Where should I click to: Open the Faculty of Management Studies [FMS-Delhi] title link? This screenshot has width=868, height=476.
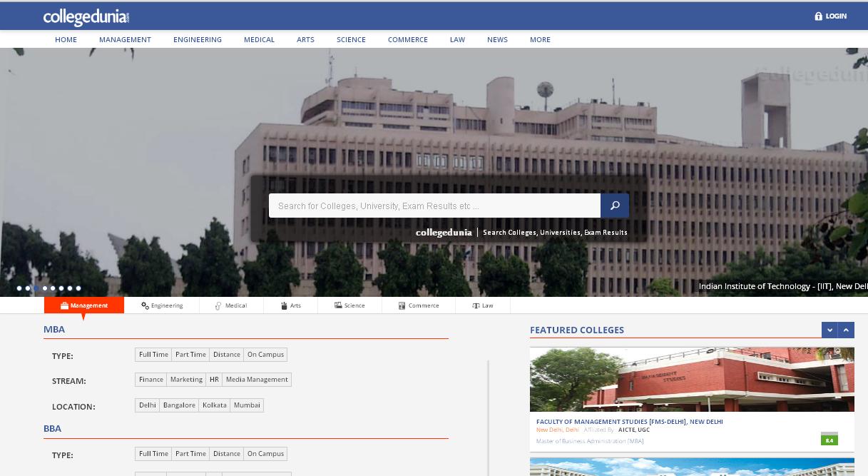tap(629, 422)
